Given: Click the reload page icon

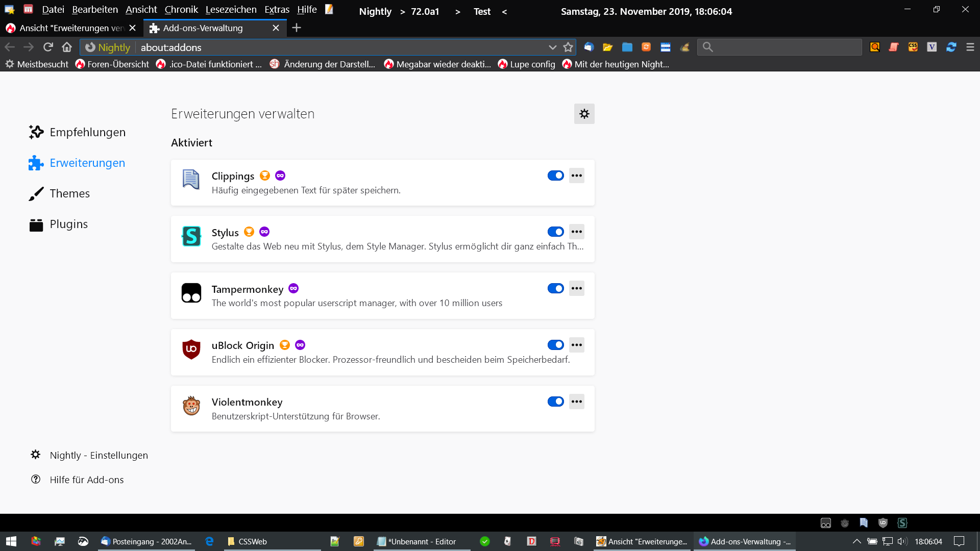Looking at the screenshot, I should click(x=48, y=47).
